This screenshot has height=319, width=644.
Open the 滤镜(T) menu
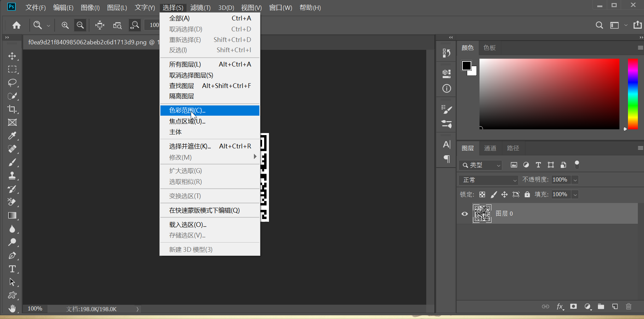coord(200,8)
